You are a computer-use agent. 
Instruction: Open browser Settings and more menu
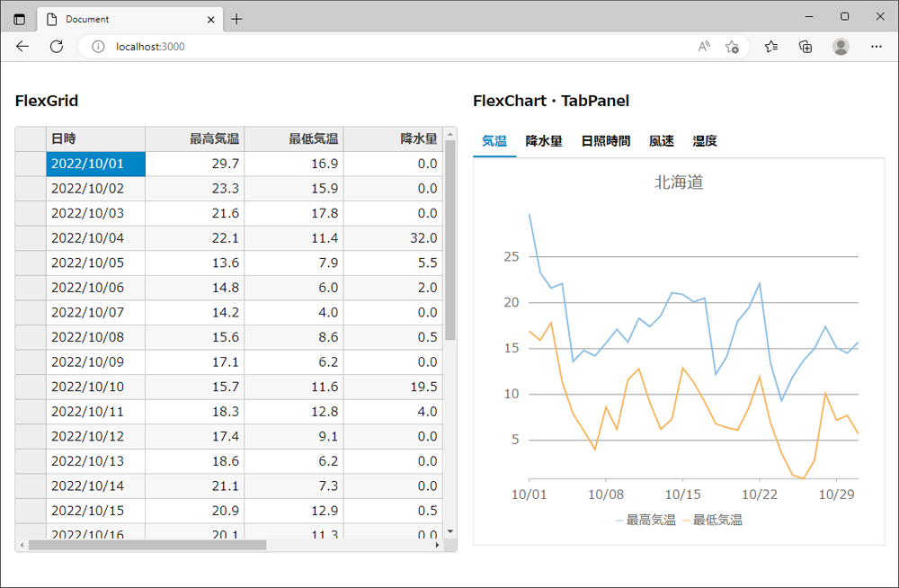[876, 47]
